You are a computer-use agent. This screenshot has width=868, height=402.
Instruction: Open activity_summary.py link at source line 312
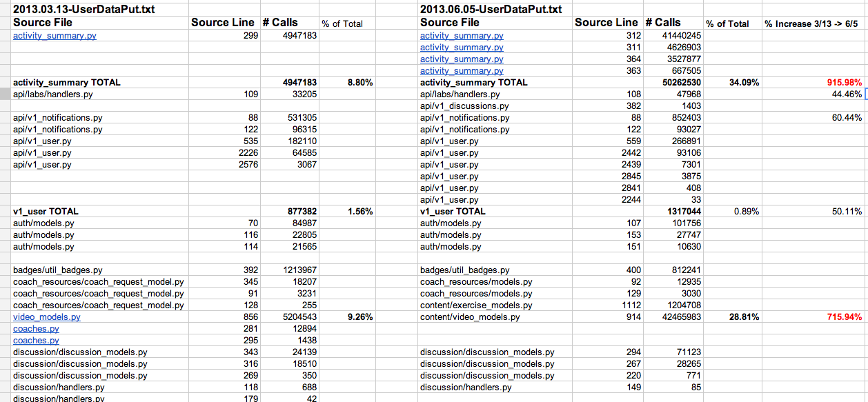point(462,36)
